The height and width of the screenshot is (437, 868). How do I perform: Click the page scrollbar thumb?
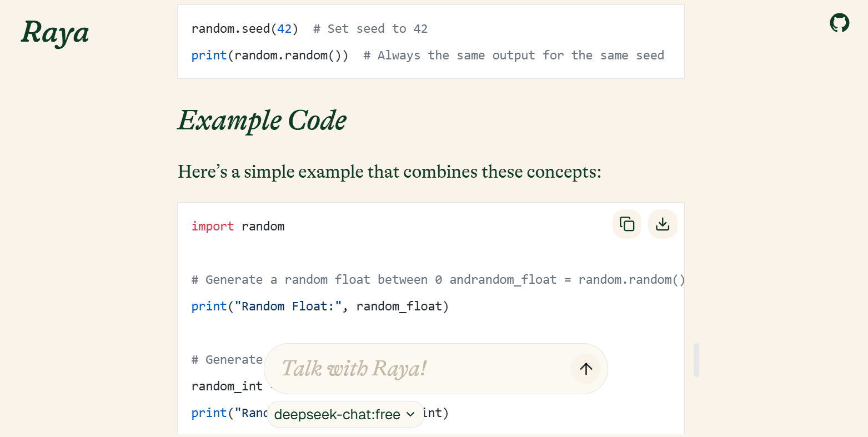tap(696, 360)
